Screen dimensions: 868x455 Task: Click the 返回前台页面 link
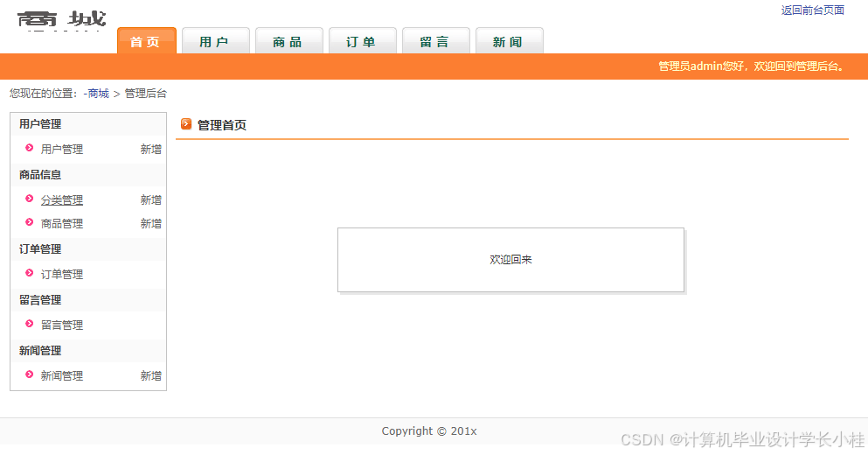[812, 10]
